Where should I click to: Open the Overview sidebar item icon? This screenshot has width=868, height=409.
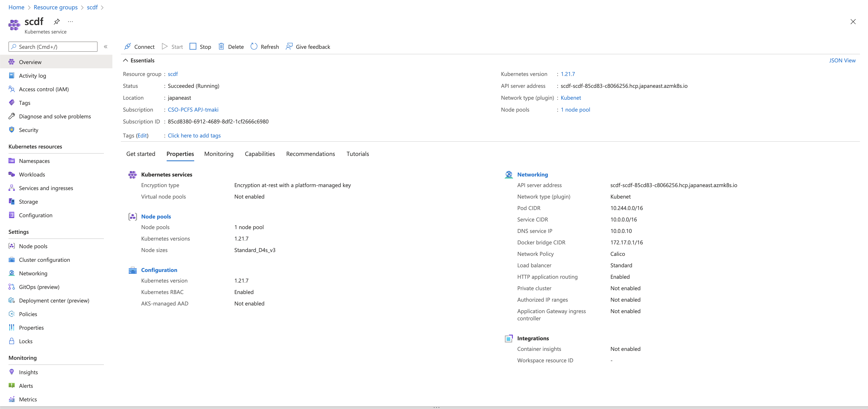tap(11, 62)
